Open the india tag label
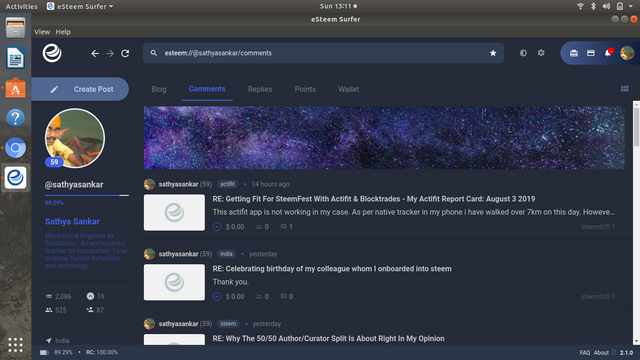640x360 pixels. tap(227, 254)
